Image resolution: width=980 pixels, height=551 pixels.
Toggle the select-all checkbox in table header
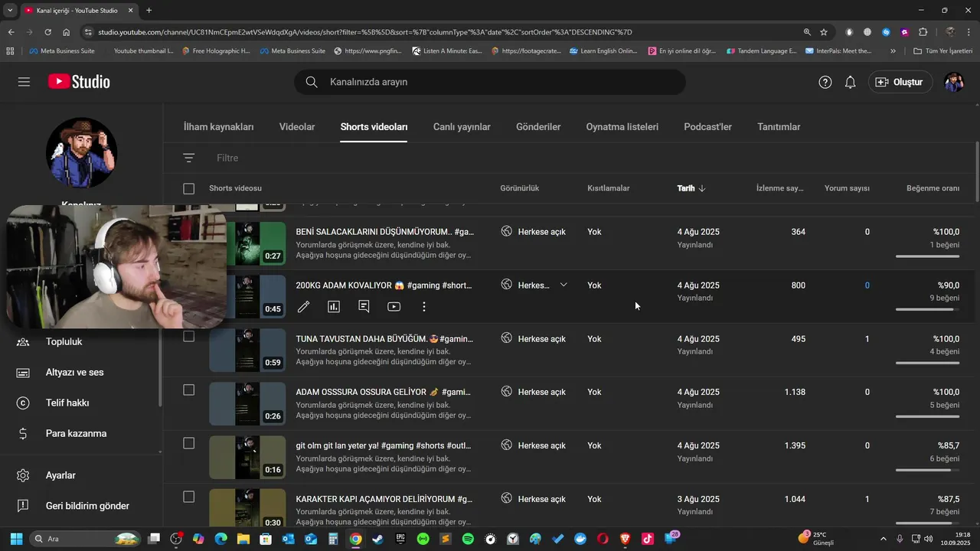click(x=189, y=188)
